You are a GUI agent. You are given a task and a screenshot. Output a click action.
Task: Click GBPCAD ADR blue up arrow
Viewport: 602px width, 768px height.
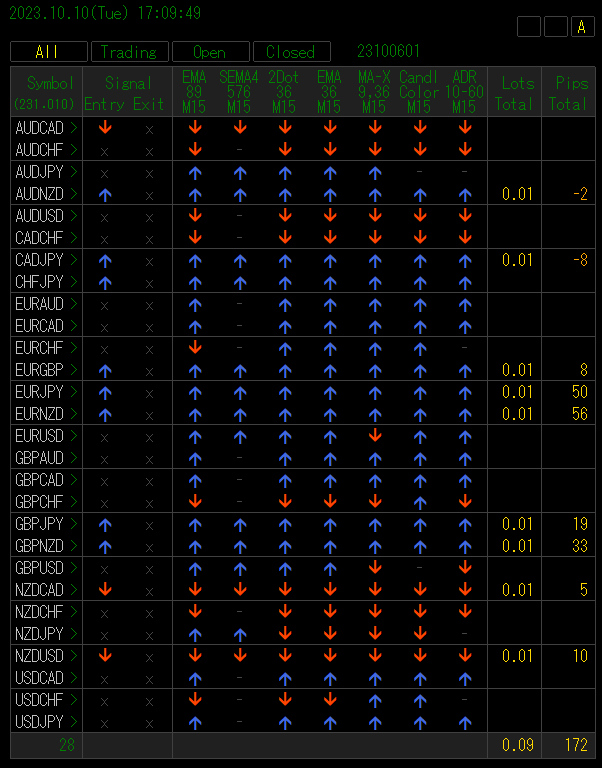(x=465, y=481)
